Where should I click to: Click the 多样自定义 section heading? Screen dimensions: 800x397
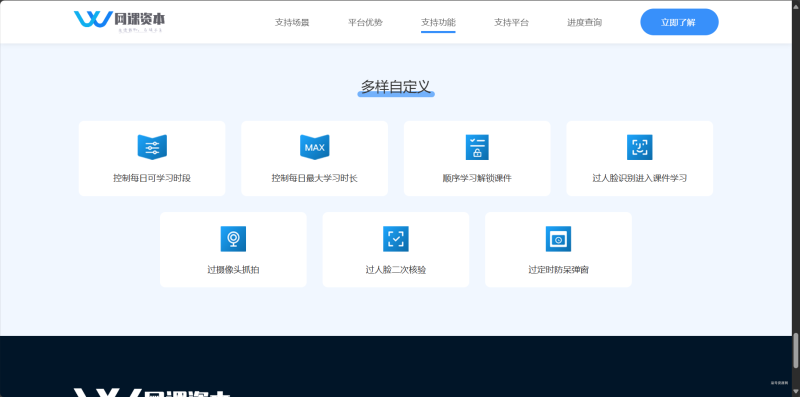click(396, 87)
